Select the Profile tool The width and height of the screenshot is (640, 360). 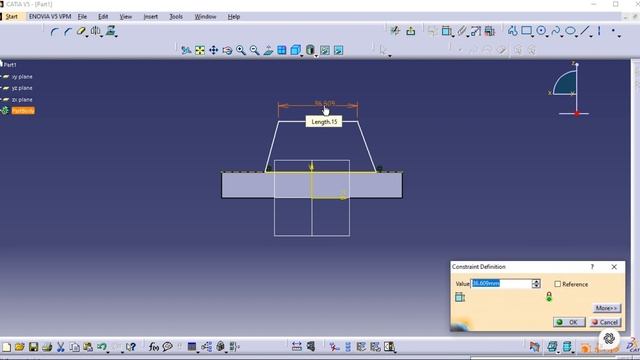point(513,31)
